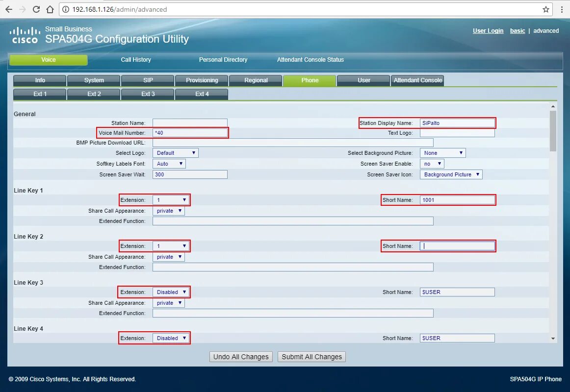The image size is (570, 392).
Task: Click the Text Logo field
Action: 457,133
